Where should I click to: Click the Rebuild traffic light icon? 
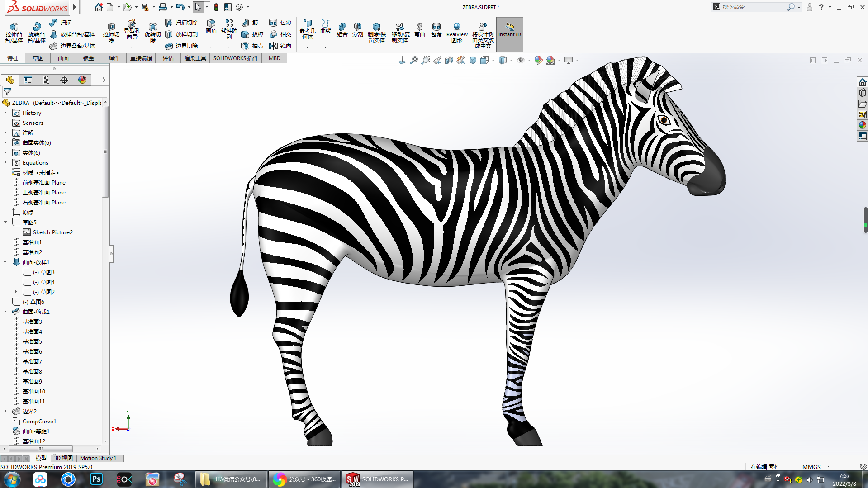pyautogui.click(x=216, y=7)
